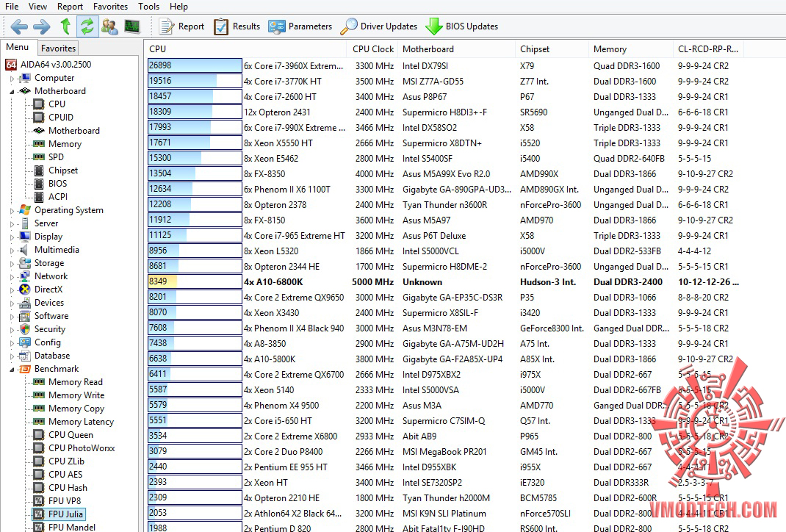Run the Memory Write benchmark
The image size is (786, 532).
(x=76, y=395)
